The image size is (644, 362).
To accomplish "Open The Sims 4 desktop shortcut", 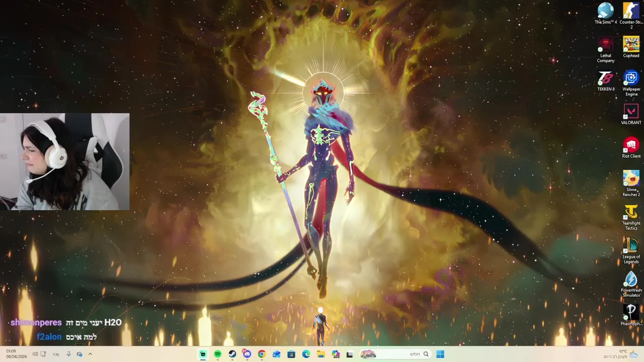I will point(605,14).
